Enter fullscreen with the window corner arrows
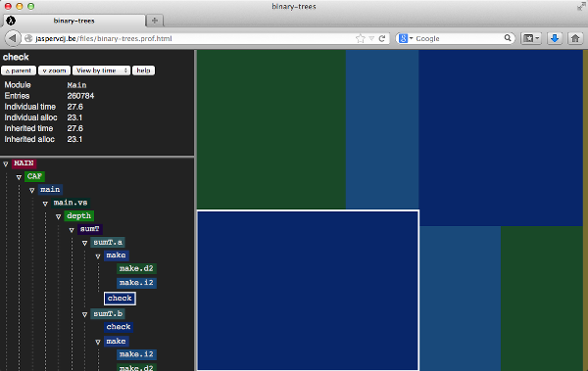This screenshot has width=588, height=371. pos(581,7)
